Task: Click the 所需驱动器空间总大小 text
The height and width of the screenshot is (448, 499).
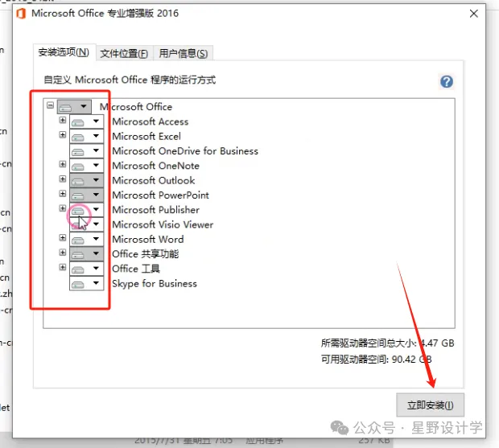Action: click(388, 343)
